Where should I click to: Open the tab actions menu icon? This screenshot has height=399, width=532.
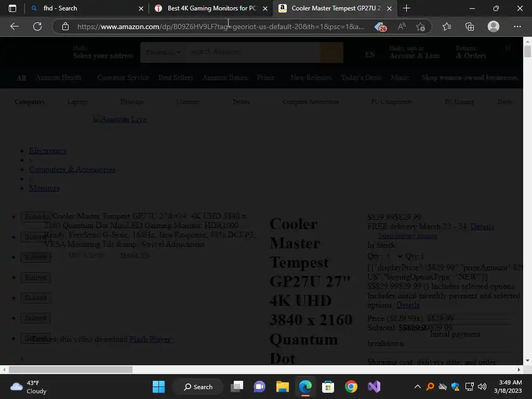12,8
